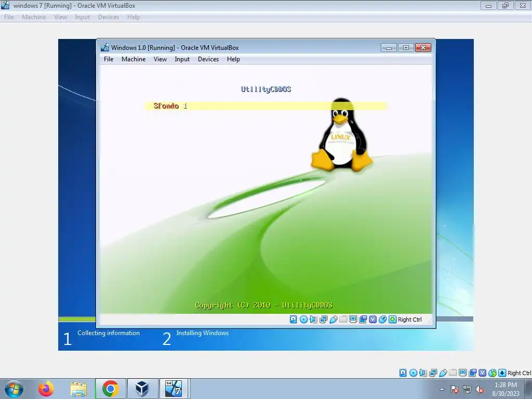Open Machine menu in outer windows 7 VM window
This screenshot has width=532, height=399.
coord(34,17)
